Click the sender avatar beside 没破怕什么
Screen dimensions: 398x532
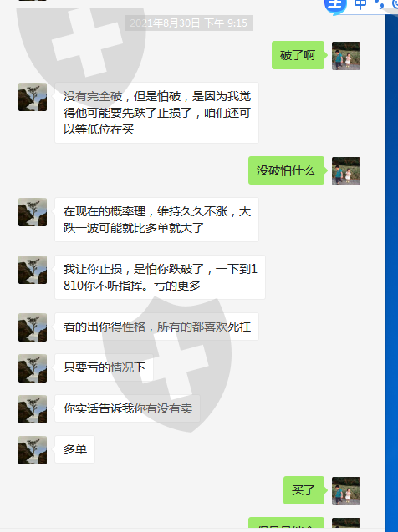coord(345,171)
